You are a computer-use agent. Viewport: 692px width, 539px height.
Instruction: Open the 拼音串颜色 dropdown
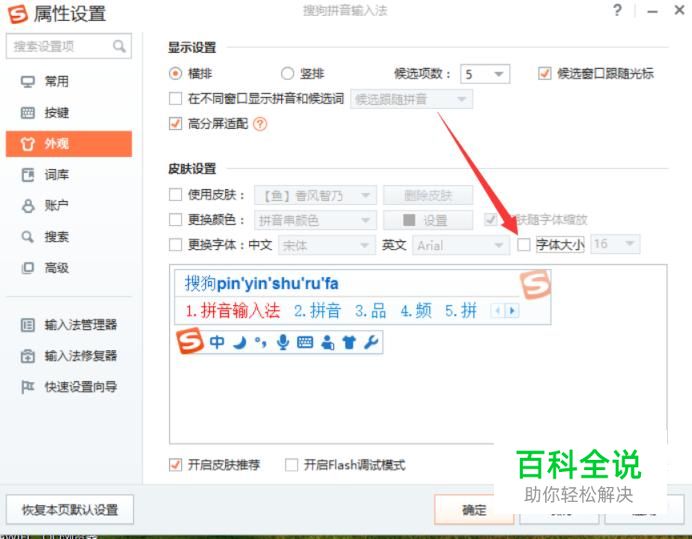click(315, 220)
